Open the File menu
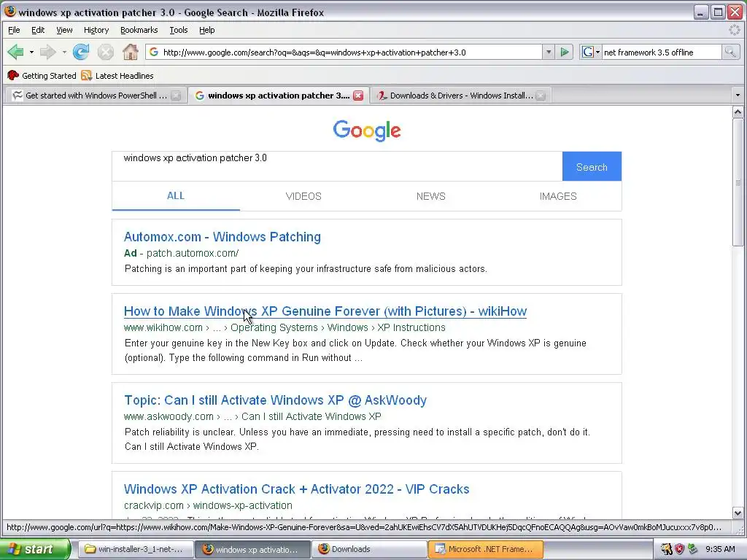Screen dimensions: 747x560 tap(14, 30)
